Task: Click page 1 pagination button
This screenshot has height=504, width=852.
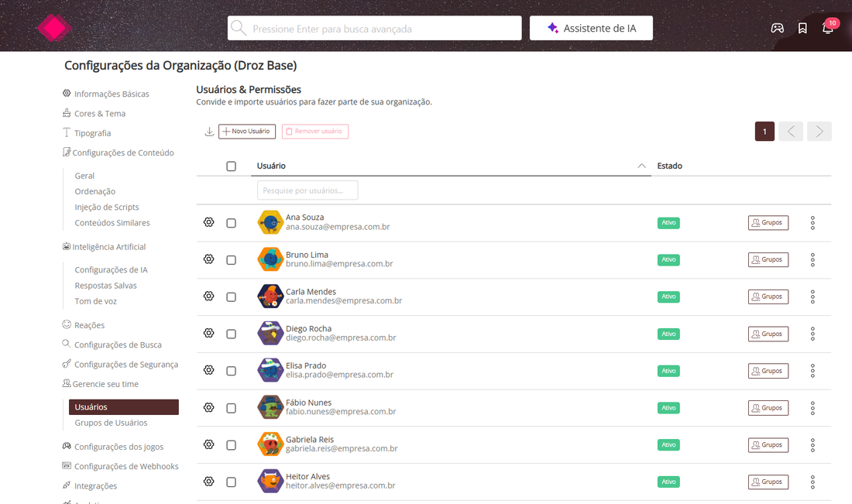Action: (x=764, y=132)
